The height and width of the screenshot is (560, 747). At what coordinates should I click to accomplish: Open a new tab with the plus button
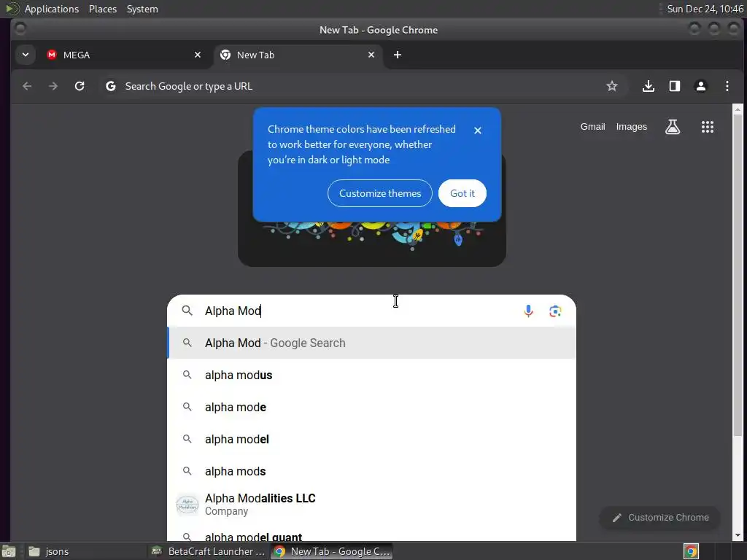[398, 55]
